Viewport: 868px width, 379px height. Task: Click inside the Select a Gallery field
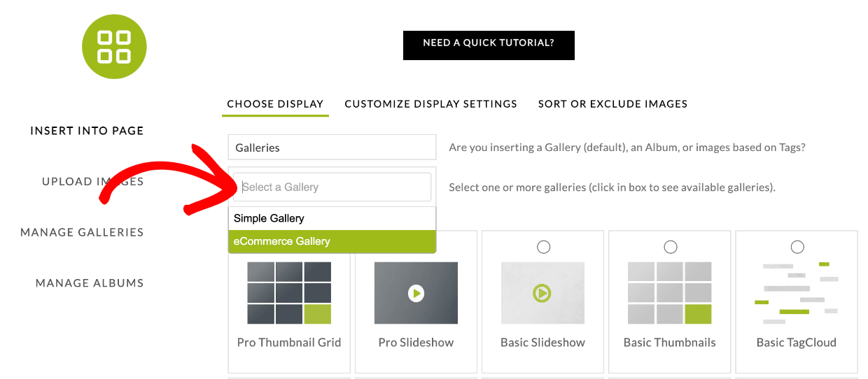tap(332, 187)
